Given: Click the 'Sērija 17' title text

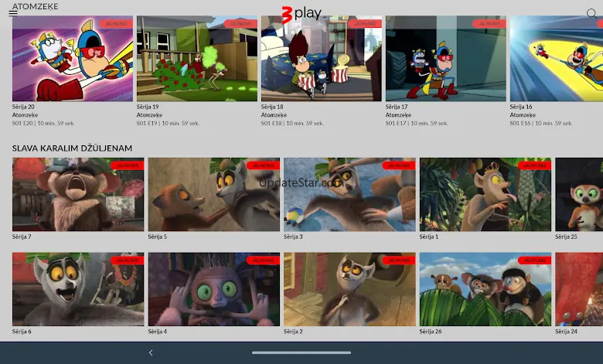Looking at the screenshot, I should pos(397,107).
